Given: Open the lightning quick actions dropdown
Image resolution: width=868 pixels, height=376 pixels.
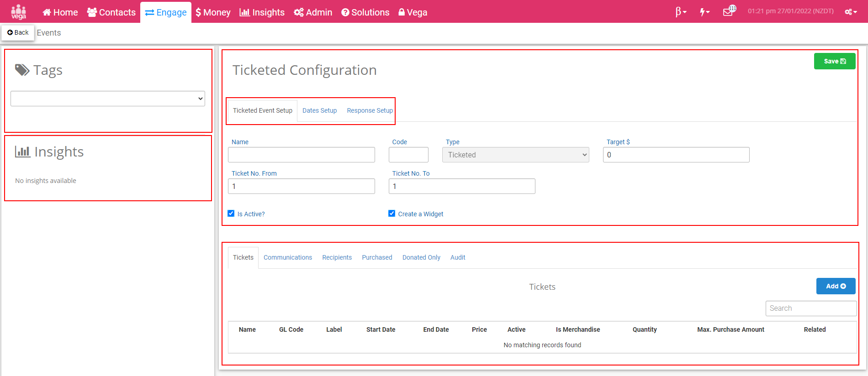Looking at the screenshot, I should pyautogui.click(x=705, y=12).
